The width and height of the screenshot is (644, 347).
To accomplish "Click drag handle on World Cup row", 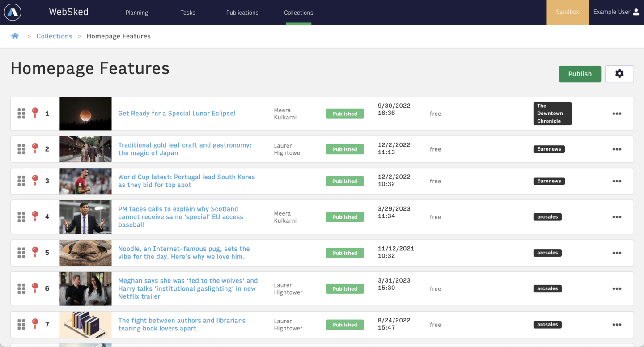I will tap(21, 181).
